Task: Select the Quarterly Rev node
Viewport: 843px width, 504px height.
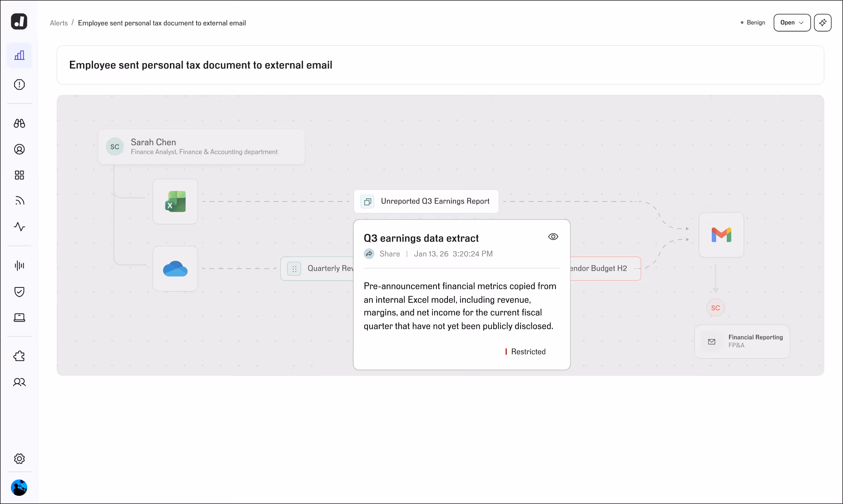Action: pyautogui.click(x=317, y=269)
